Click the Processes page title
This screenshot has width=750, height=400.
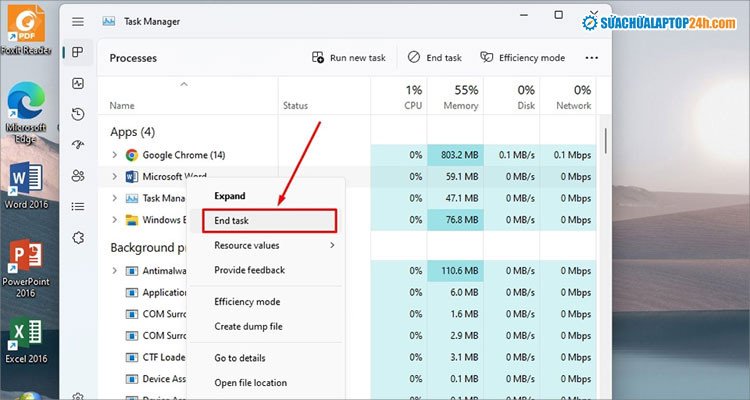133,58
